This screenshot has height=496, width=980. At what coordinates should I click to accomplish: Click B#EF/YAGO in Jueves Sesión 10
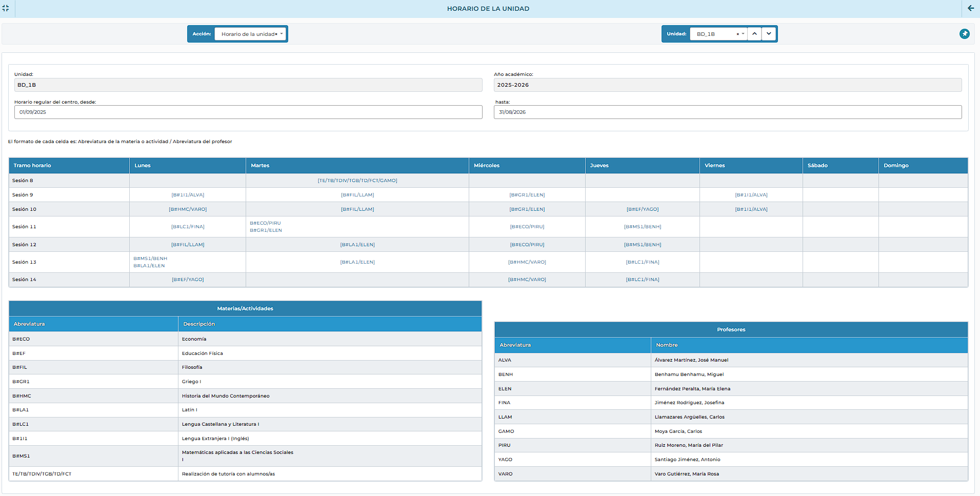pos(642,209)
